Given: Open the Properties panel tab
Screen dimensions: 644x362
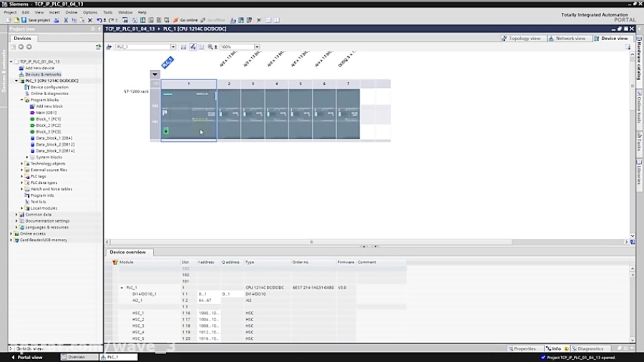Looking at the screenshot, I should 522,348.
